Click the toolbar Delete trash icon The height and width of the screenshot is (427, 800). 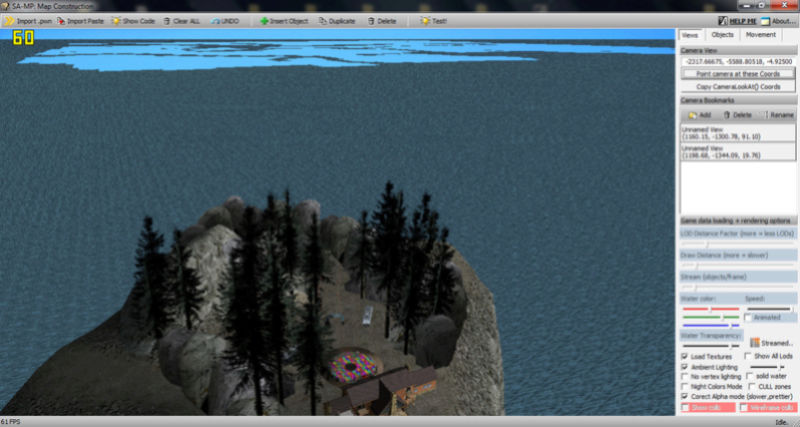pyautogui.click(x=371, y=21)
